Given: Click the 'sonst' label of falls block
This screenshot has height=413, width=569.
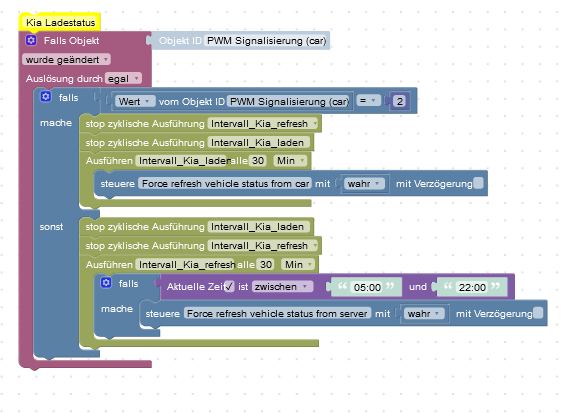Looking at the screenshot, I should pyautogui.click(x=51, y=227).
